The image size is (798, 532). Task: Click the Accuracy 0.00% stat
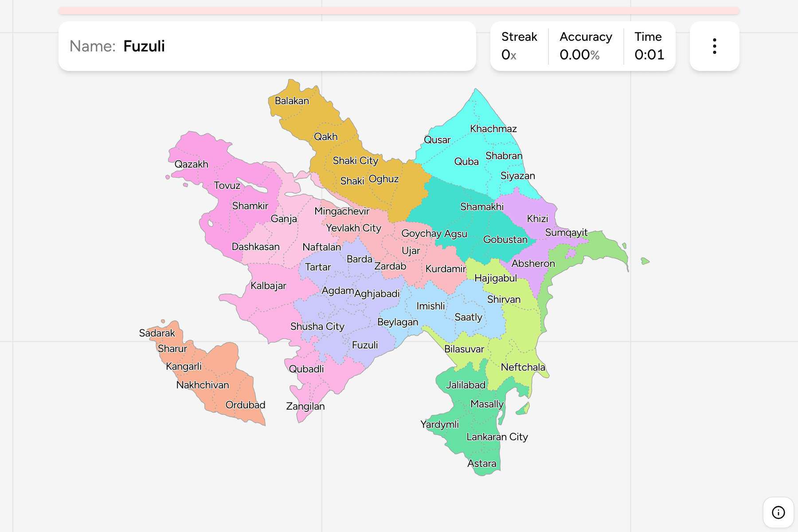point(586,46)
